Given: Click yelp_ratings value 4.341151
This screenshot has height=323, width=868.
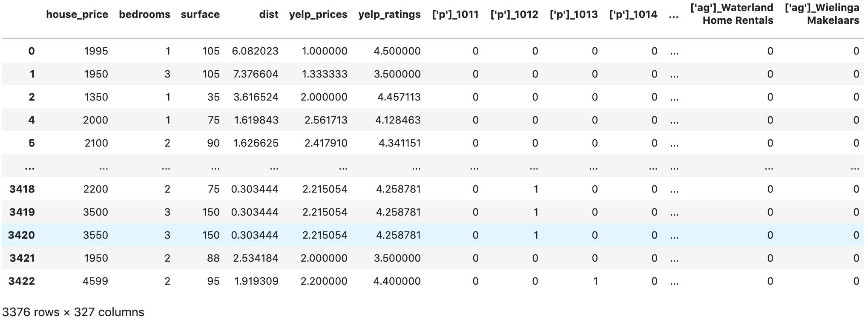Looking at the screenshot, I should pos(400,143).
